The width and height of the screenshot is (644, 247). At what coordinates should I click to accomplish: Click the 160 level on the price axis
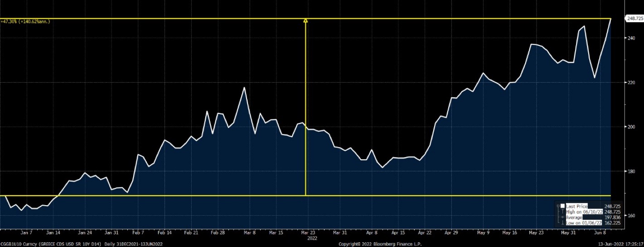point(631,215)
